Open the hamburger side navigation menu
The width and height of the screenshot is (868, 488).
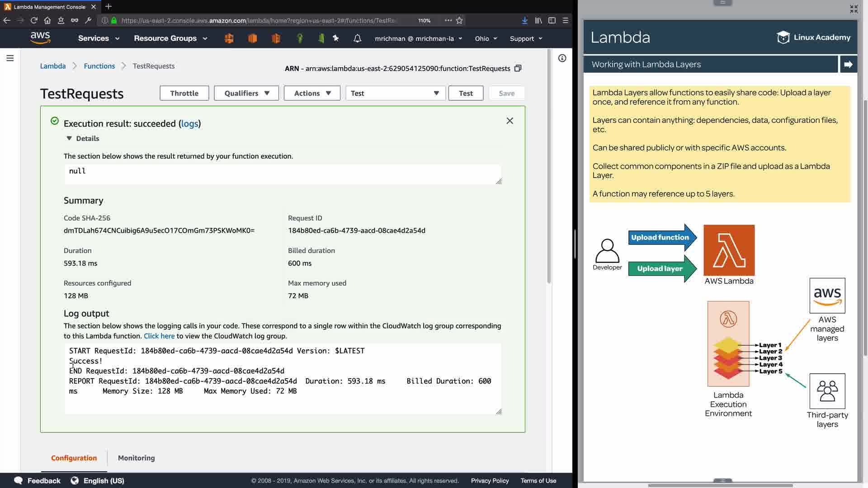tap(10, 58)
